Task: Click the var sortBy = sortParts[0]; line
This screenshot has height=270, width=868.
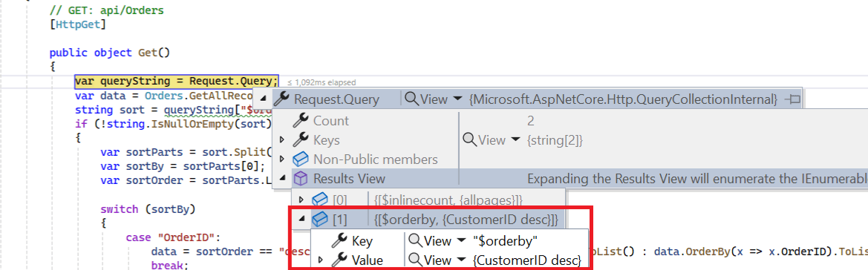Action: point(183,167)
